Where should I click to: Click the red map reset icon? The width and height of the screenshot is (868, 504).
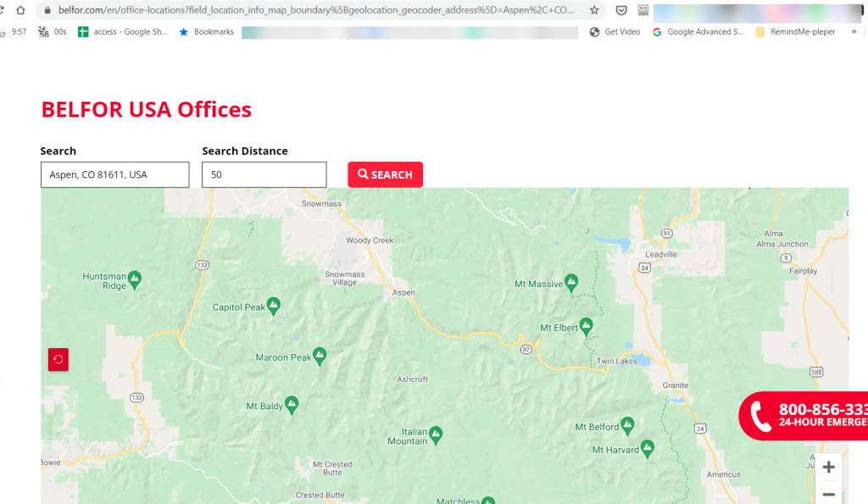(x=58, y=359)
